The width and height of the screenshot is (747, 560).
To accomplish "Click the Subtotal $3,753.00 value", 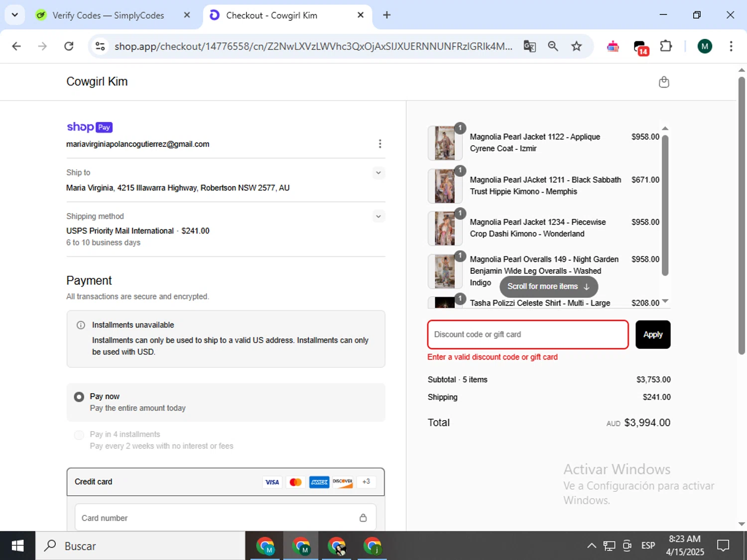I will click(653, 379).
